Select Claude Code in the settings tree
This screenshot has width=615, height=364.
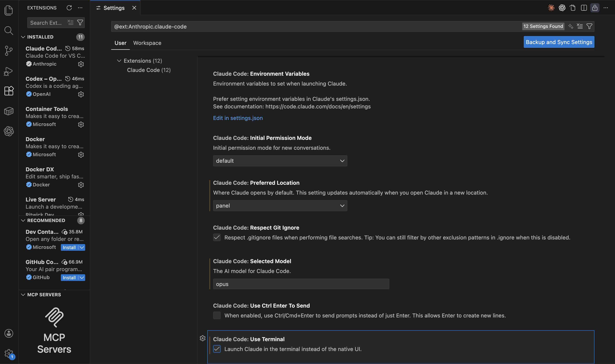(x=149, y=70)
